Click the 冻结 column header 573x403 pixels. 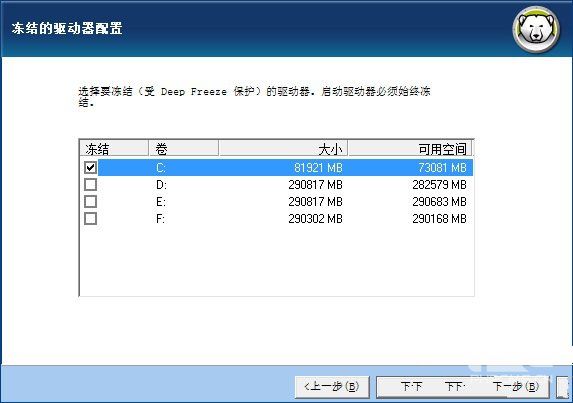114,148
